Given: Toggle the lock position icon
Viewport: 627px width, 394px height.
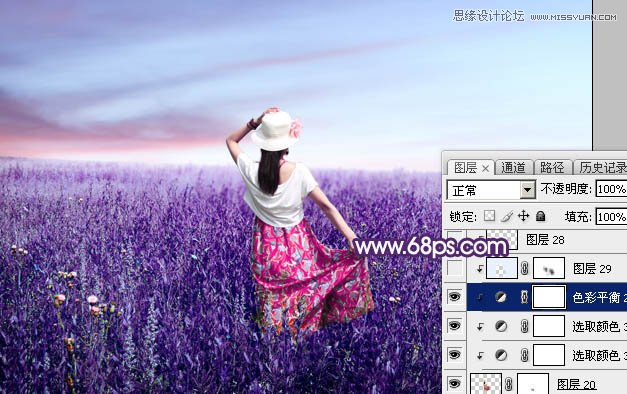Looking at the screenshot, I should 523,216.
